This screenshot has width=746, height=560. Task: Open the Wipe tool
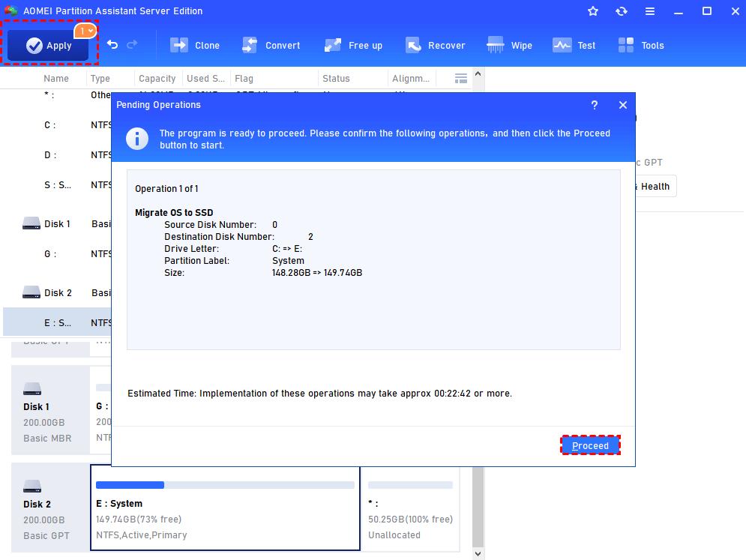click(x=509, y=45)
